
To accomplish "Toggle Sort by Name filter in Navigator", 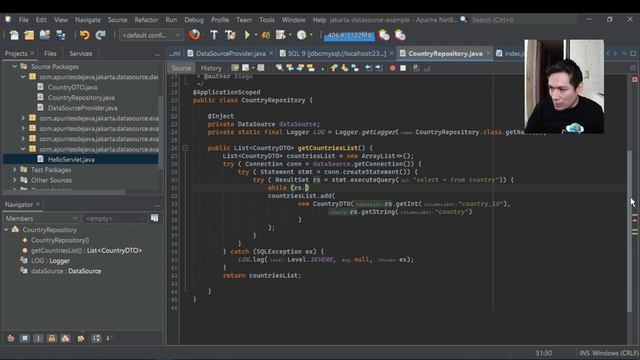I will [x=96, y=338].
